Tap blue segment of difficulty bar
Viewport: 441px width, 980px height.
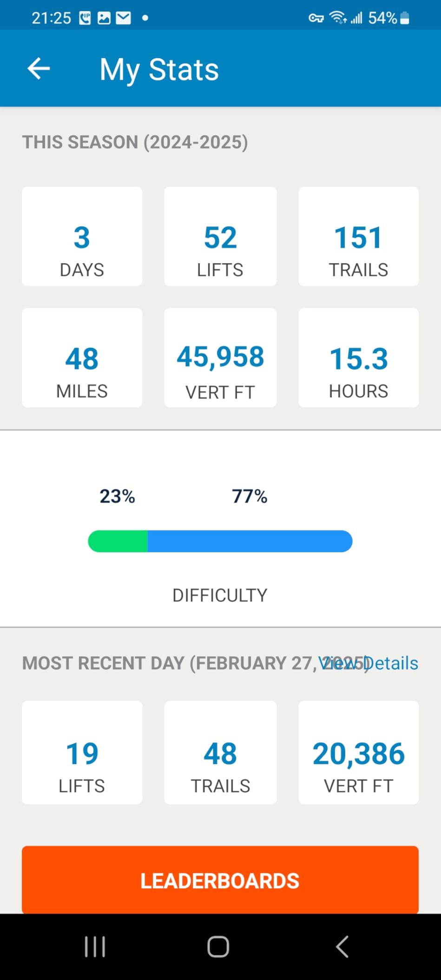point(250,541)
